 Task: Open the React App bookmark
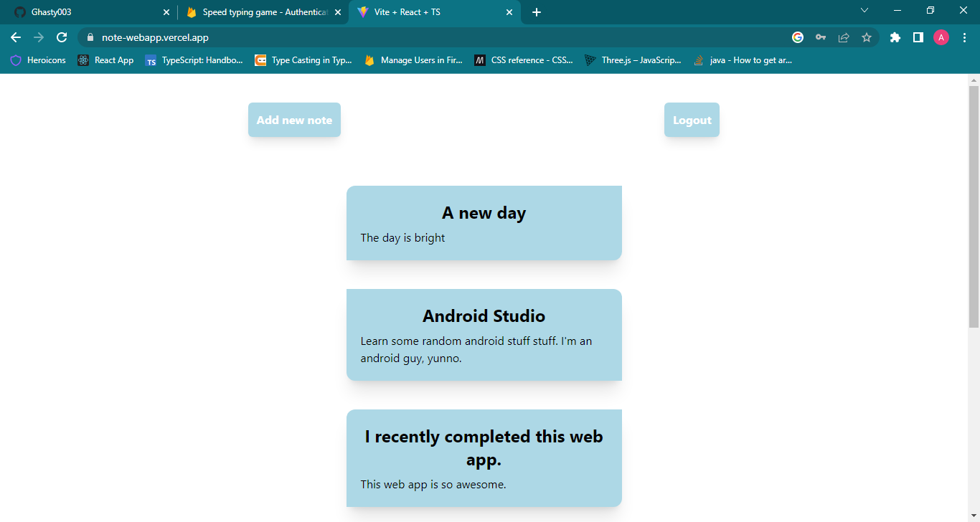106,60
